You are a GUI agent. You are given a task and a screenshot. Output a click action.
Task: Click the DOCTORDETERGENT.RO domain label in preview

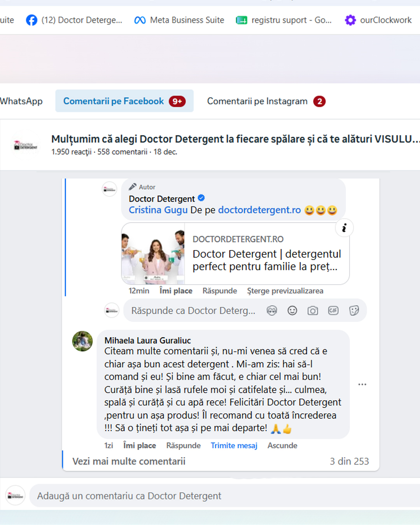click(x=238, y=239)
